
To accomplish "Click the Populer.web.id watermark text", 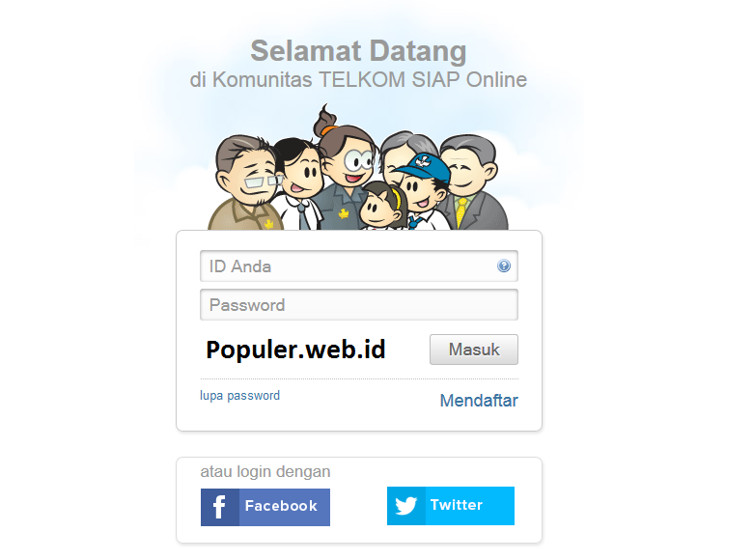I will coord(295,350).
